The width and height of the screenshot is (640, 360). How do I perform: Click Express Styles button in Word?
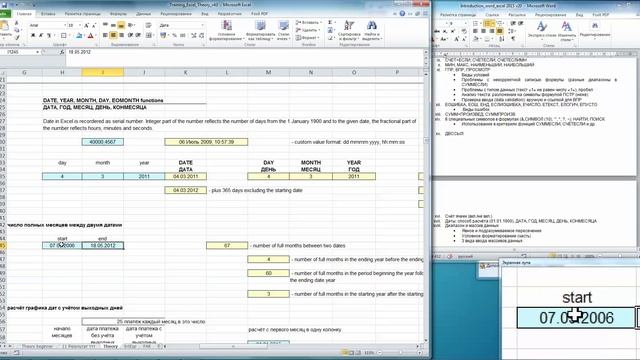542,31
